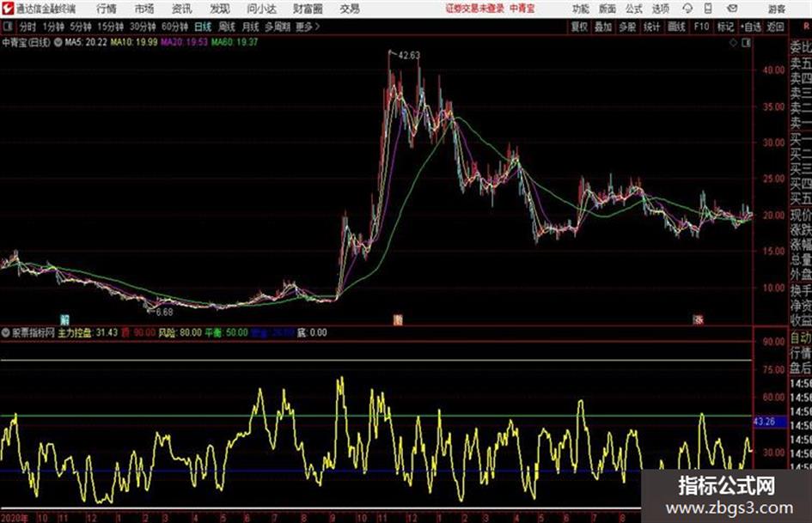
Task: Click the 42.63 high price label
Action: [x=409, y=55]
